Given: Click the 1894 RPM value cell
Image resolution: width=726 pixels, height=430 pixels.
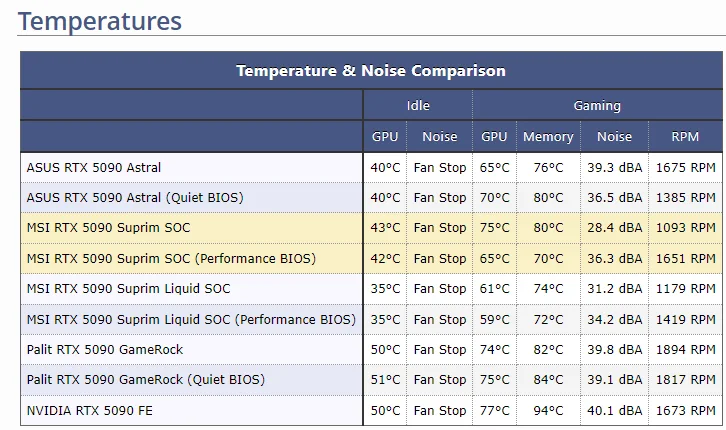Looking at the screenshot, I should click(686, 350).
